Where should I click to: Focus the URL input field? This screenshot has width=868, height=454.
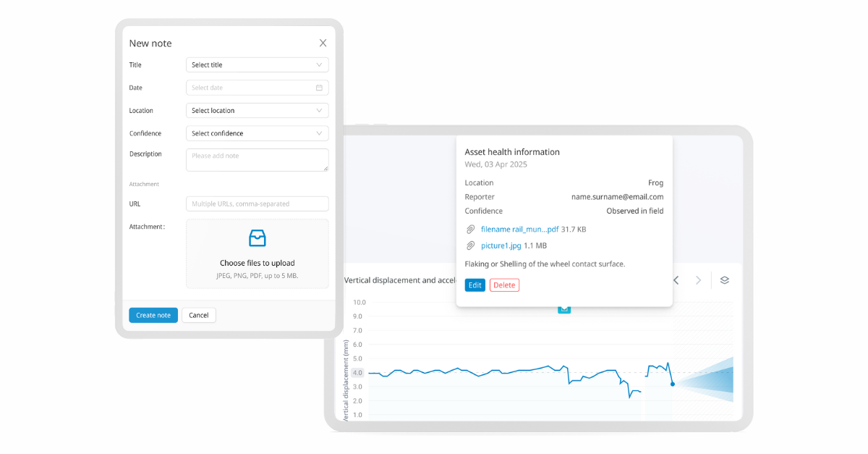tap(257, 204)
